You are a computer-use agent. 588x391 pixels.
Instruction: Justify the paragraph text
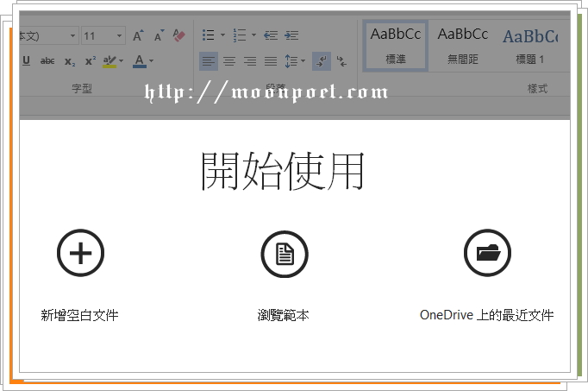271,60
